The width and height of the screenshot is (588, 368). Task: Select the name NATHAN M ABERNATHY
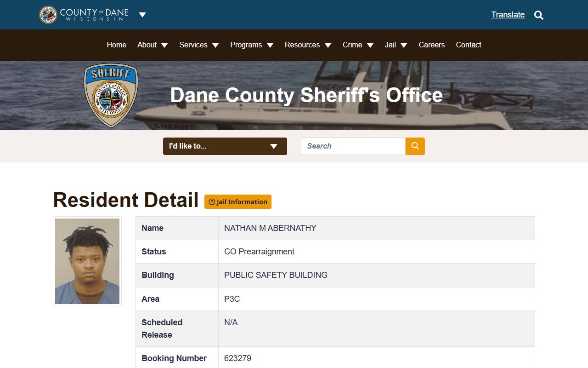pos(270,228)
